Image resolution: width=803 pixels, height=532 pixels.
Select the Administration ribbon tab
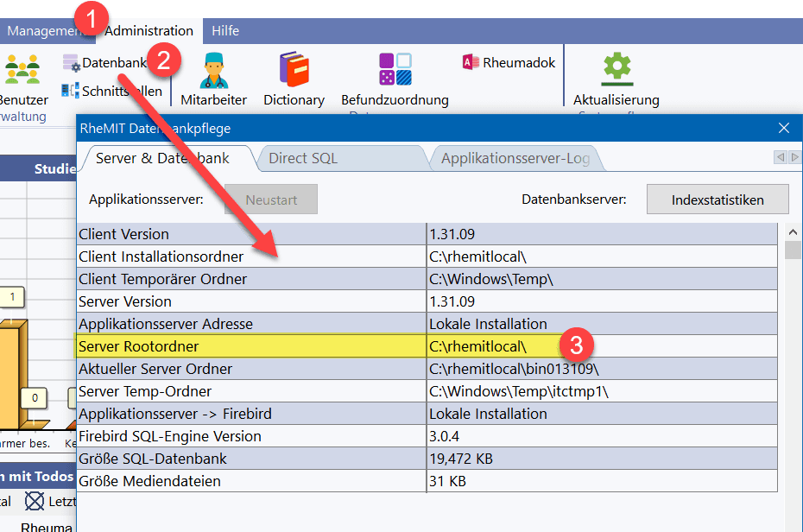149,31
